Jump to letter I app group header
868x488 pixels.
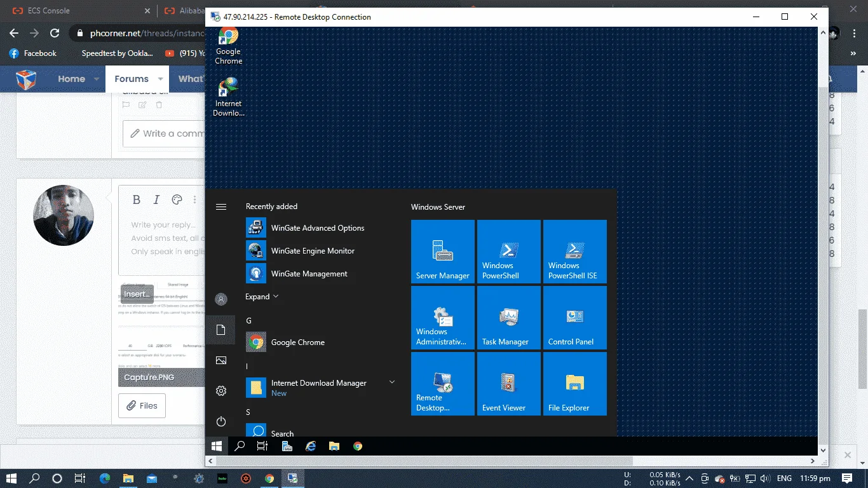pos(247,366)
